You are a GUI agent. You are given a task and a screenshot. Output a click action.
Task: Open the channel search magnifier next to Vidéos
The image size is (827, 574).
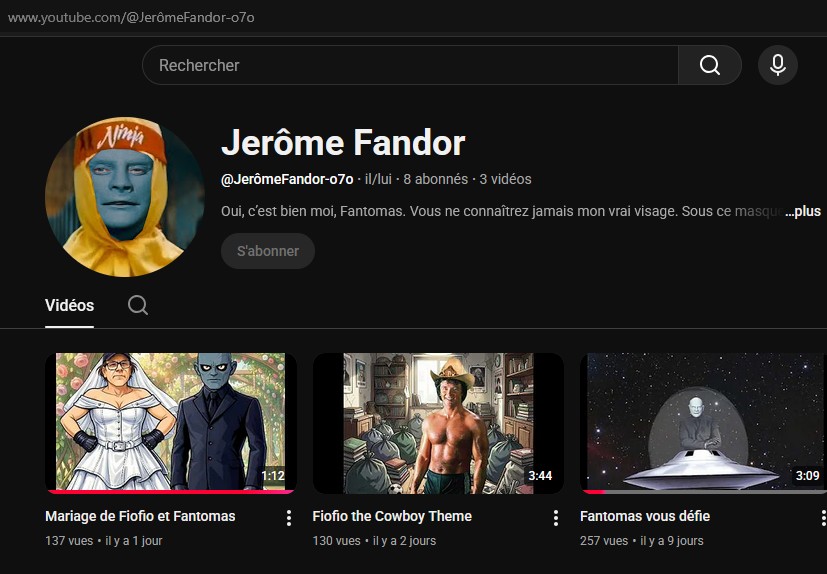coord(138,305)
